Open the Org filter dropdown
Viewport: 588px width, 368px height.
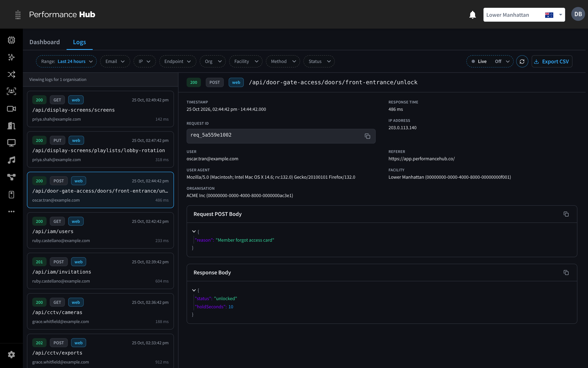click(x=213, y=61)
